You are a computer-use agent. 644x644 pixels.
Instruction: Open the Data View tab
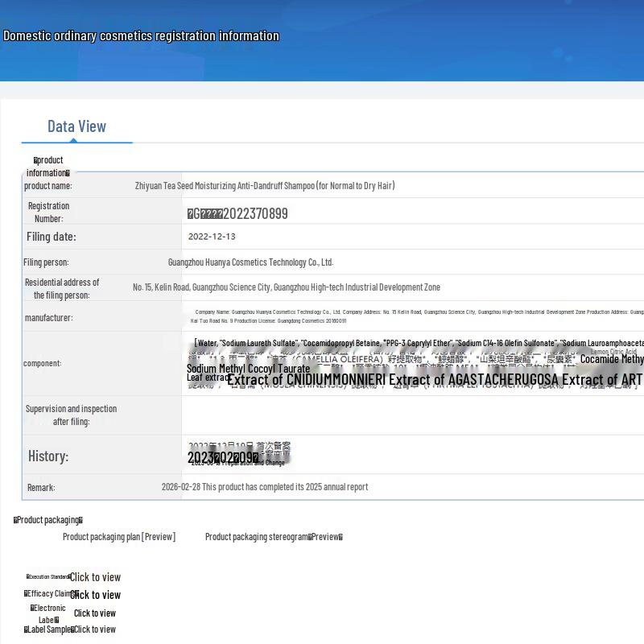point(76,126)
